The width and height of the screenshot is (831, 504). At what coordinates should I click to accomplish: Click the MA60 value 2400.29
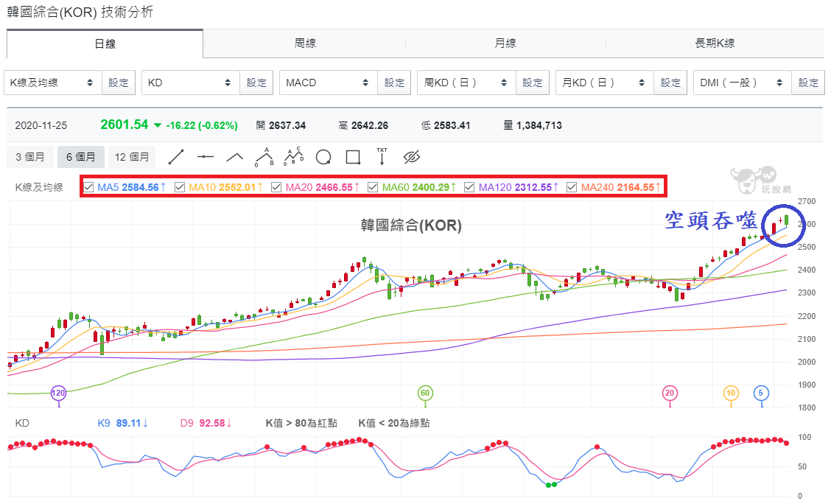click(x=431, y=187)
